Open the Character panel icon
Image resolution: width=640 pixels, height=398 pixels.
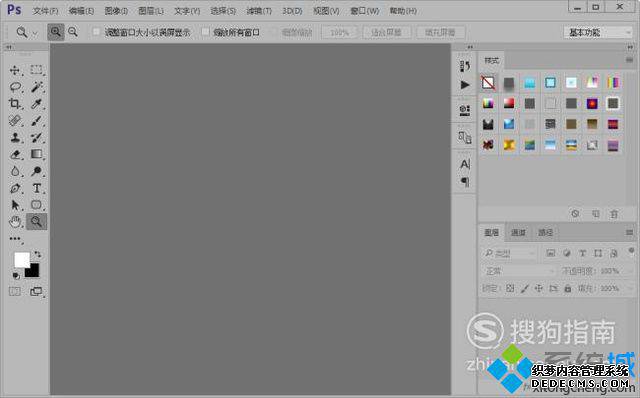pyautogui.click(x=464, y=164)
